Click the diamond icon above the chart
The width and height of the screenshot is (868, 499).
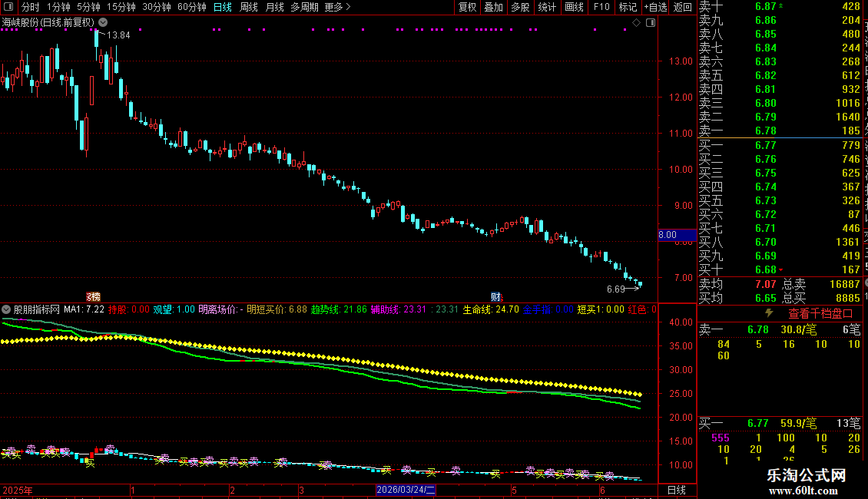(x=636, y=22)
